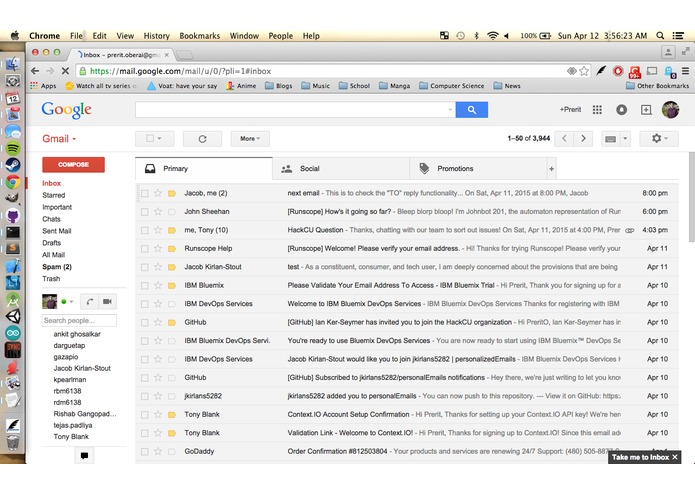The height and width of the screenshot is (494, 695).
Task: Star the GoDaddy email
Action: point(158,451)
